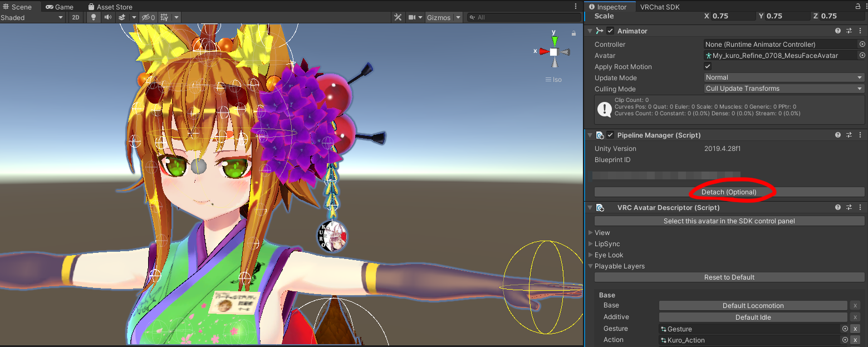Open VRC Avatar Descriptor help icon
The image size is (868, 347).
click(x=838, y=208)
